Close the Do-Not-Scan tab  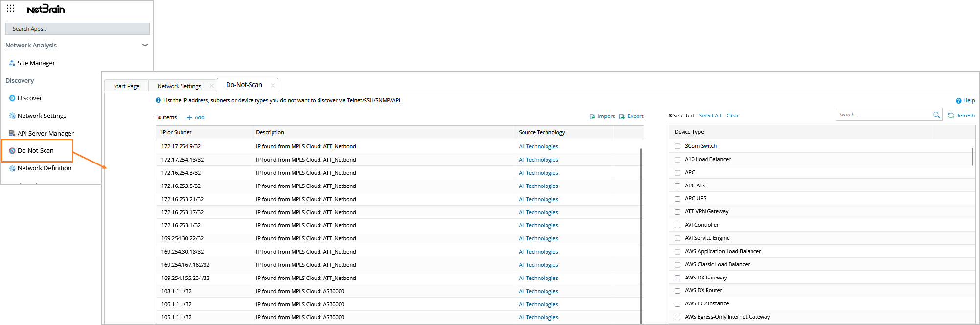pos(273,85)
